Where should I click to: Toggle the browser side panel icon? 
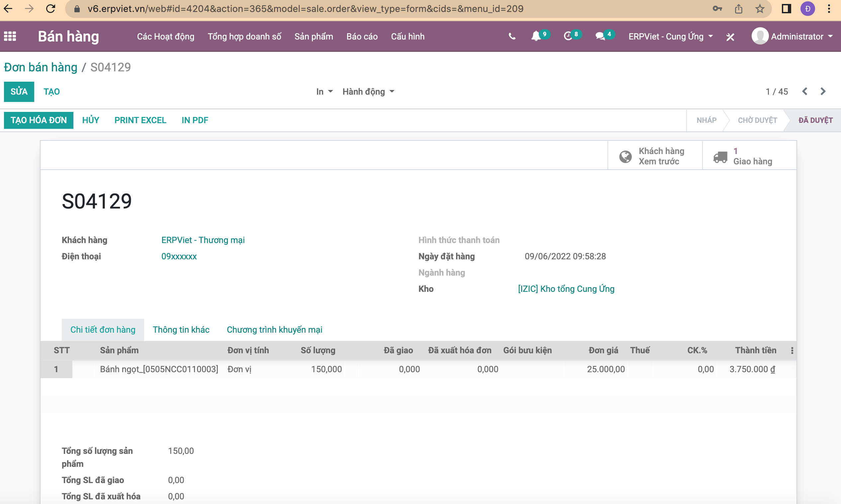coord(786,9)
